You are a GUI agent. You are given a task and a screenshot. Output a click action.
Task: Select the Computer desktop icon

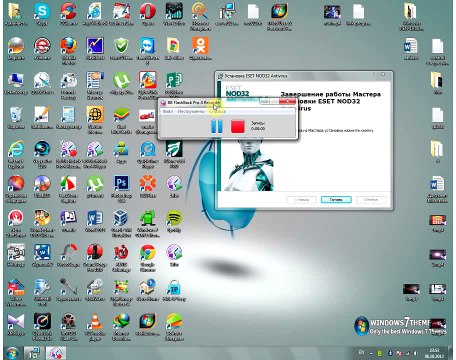(x=16, y=83)
